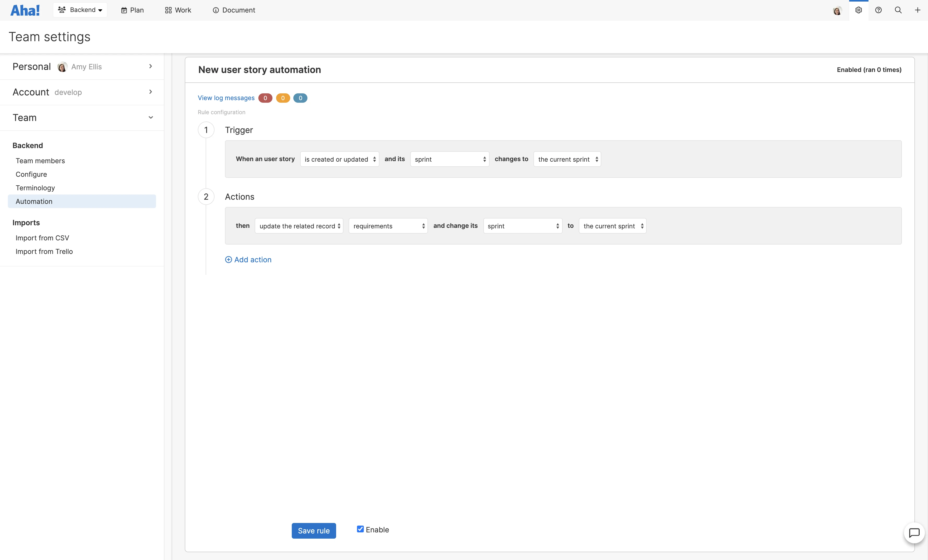Toggle the Enable checkbox
This screenshot has height=560, width=928.
(360, 529)
